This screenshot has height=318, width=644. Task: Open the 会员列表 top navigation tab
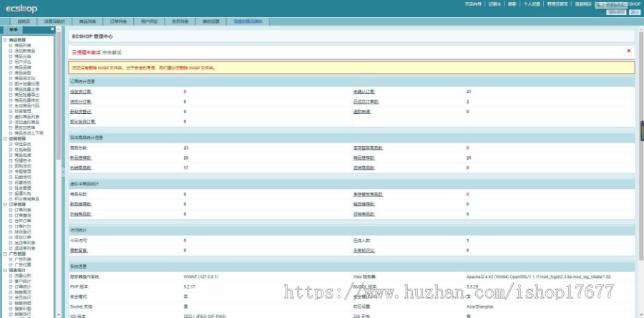point(180,21)
